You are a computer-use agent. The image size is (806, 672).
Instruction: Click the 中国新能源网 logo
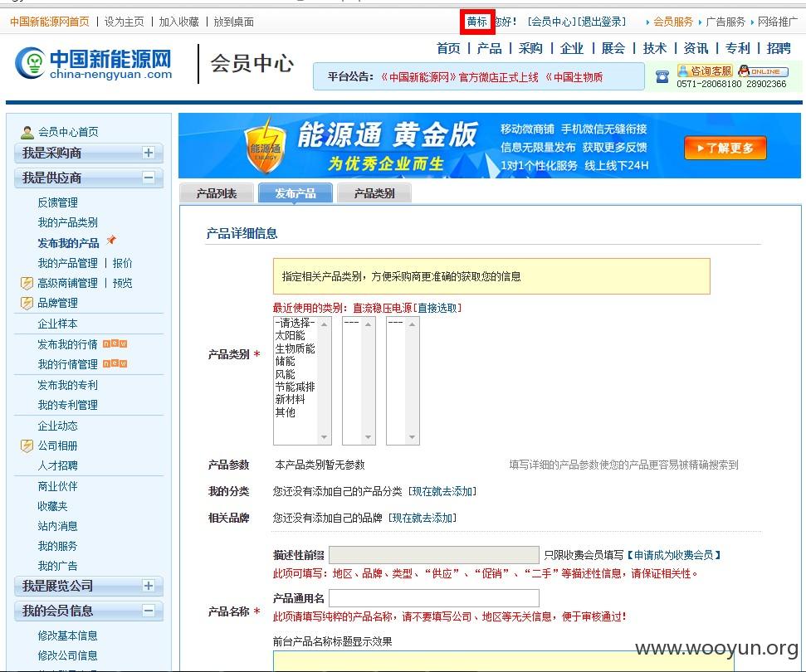tap(94, 64)
